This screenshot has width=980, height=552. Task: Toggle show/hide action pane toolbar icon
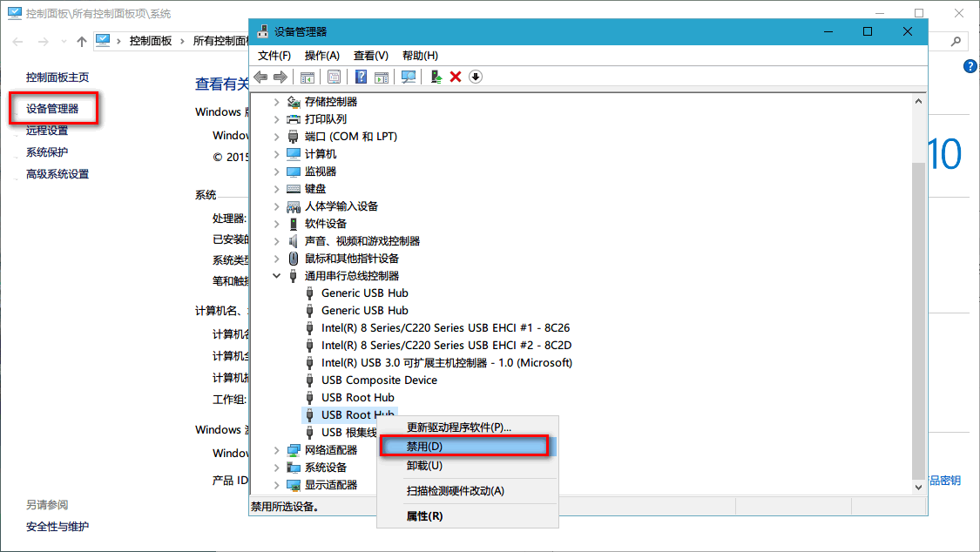point(382,77)
